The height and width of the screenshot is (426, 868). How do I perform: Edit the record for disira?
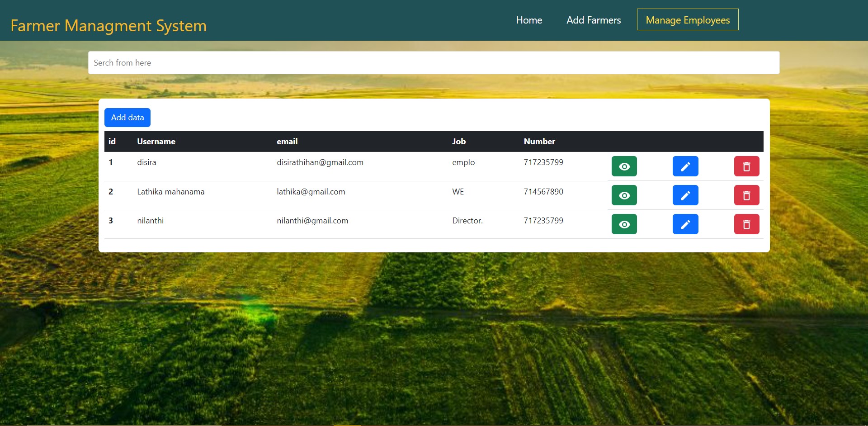[685, 166]
